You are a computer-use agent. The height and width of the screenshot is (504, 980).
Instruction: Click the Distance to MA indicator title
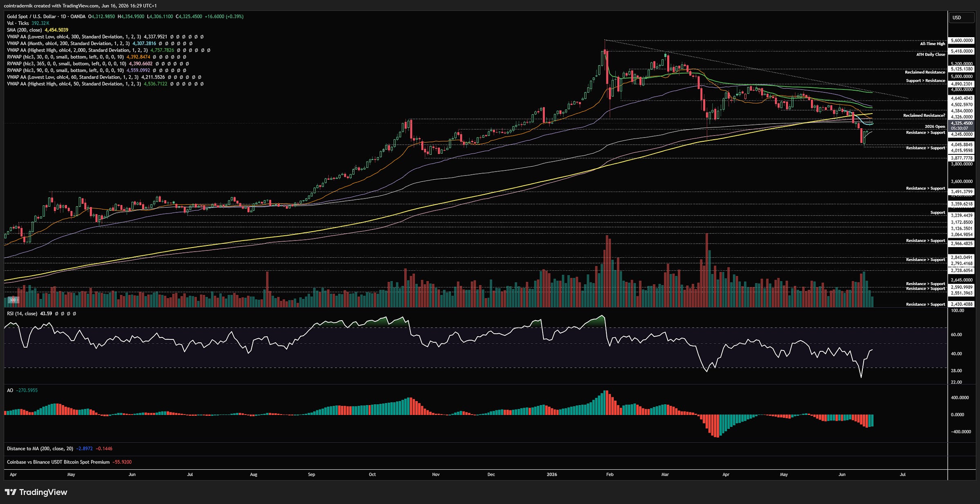click(40, 448)
